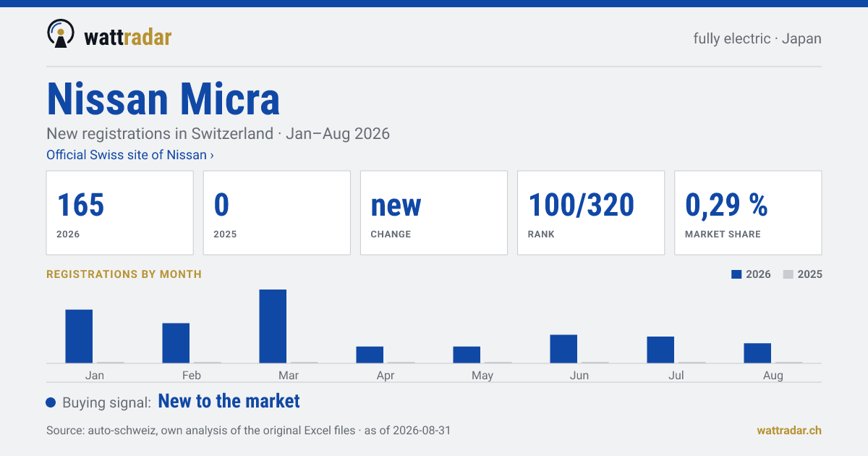The image size is (868, 456).
Task: Click the wattradar brand name
Action: tap(128, 37)
